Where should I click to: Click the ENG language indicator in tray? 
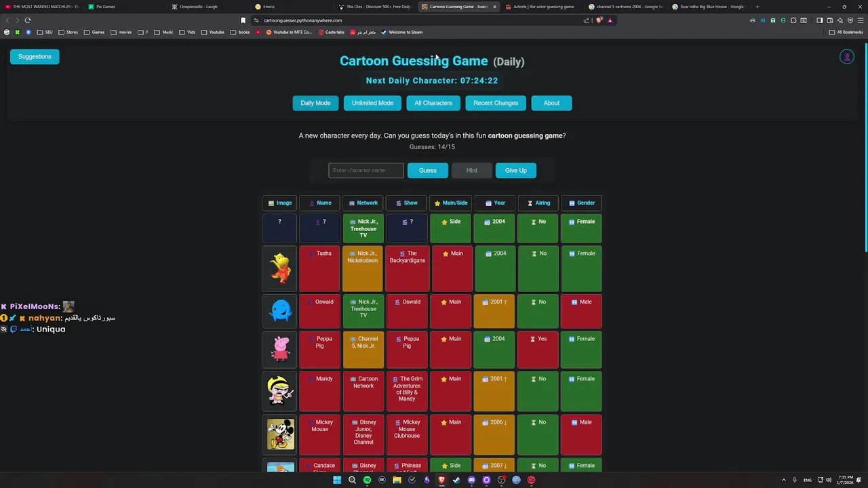[x=807, y=480]
